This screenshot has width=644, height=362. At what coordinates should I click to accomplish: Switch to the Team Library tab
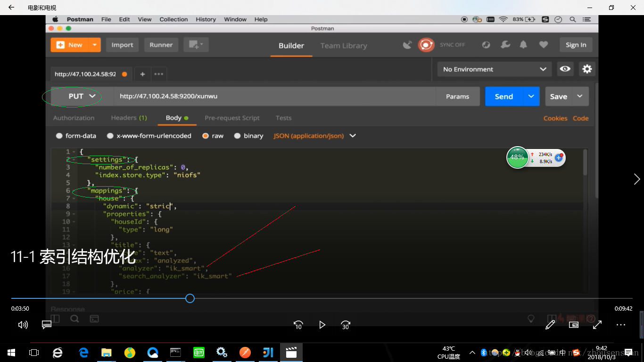coord(344,46)
